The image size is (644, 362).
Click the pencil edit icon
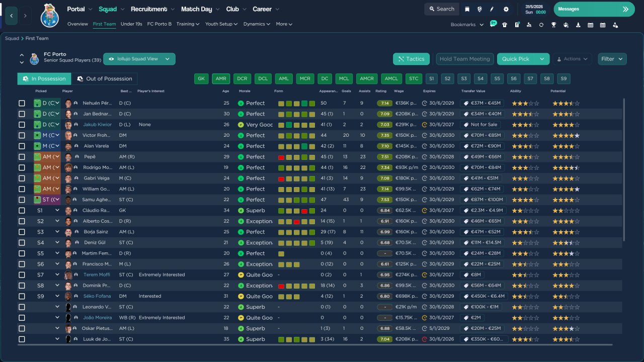point(492,9)
